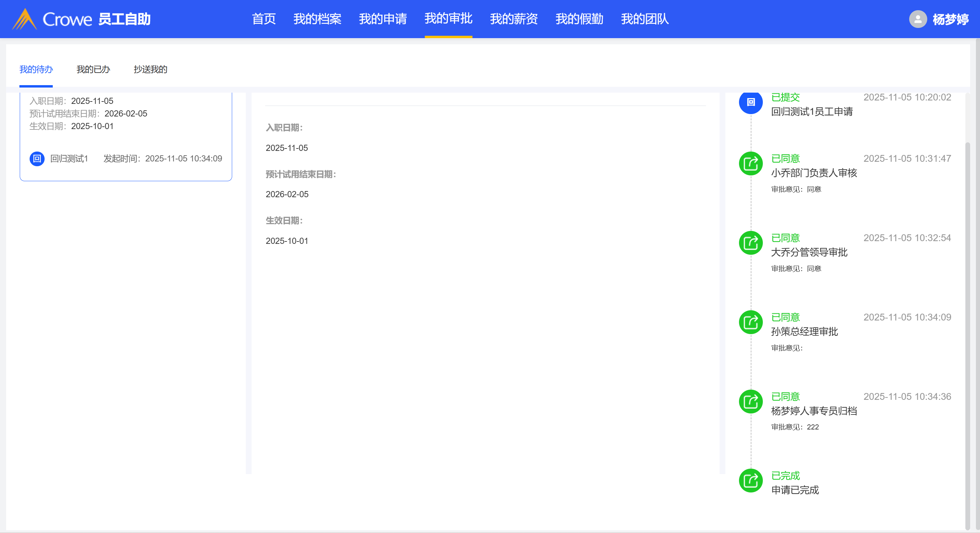Image resolution: width=980 pixels, height=533 pixels.
Task: Open the 我的团队 page
Action: point(644,19)
